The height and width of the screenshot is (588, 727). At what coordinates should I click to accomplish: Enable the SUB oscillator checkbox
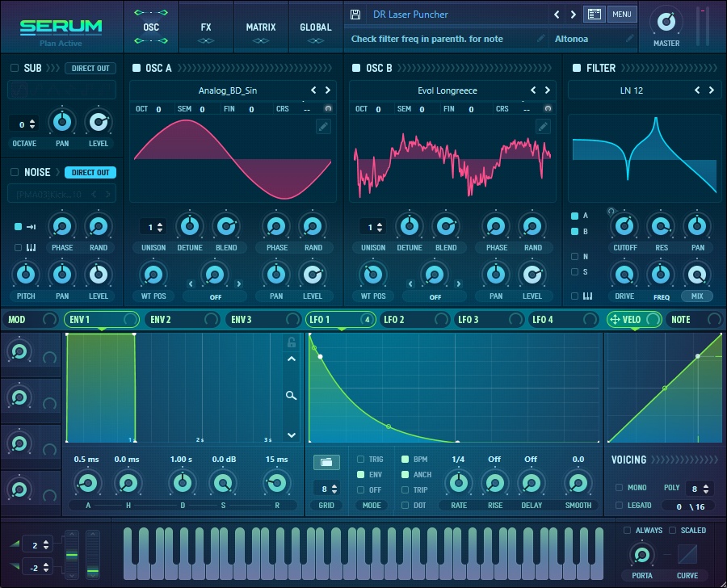point(15,68)
